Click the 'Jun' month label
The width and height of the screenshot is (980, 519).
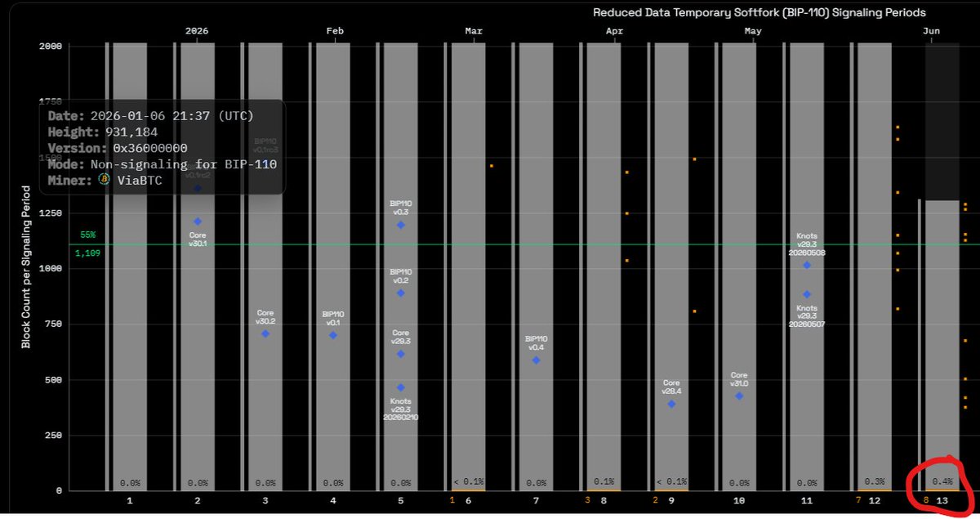(x=931, y=31)
